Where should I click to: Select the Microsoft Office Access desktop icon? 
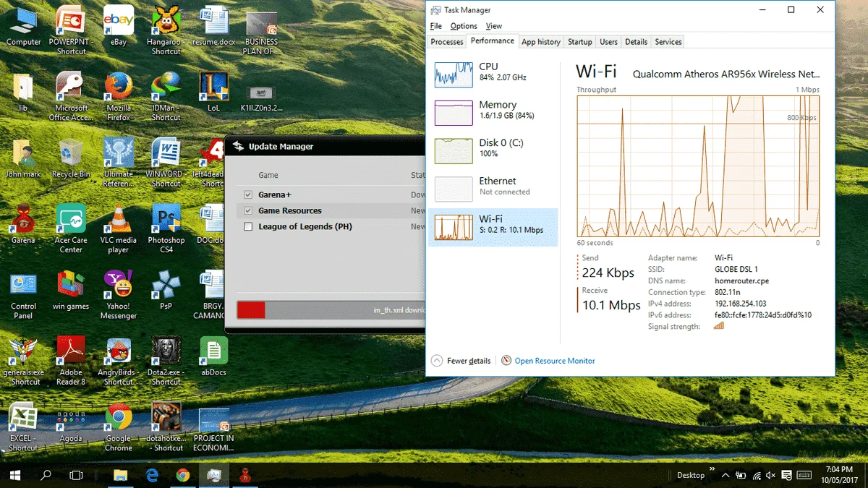71,95
